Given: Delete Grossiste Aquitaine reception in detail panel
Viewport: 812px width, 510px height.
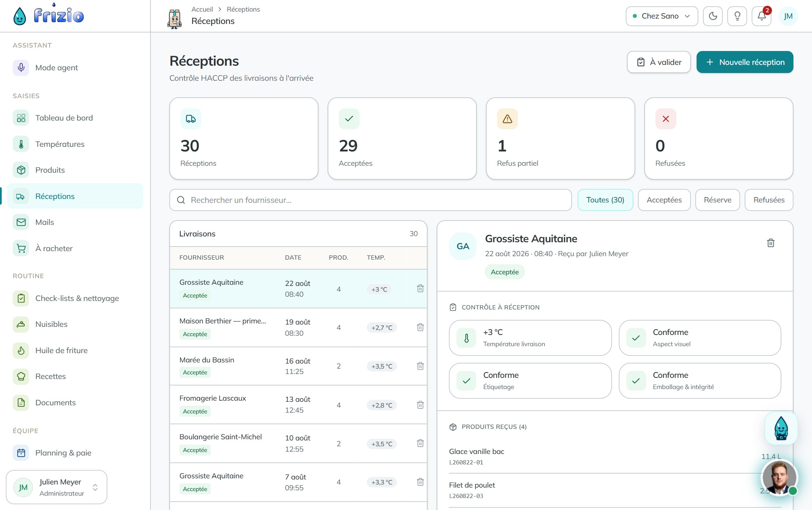Looking at the screenshot, I should coord(771,243).
